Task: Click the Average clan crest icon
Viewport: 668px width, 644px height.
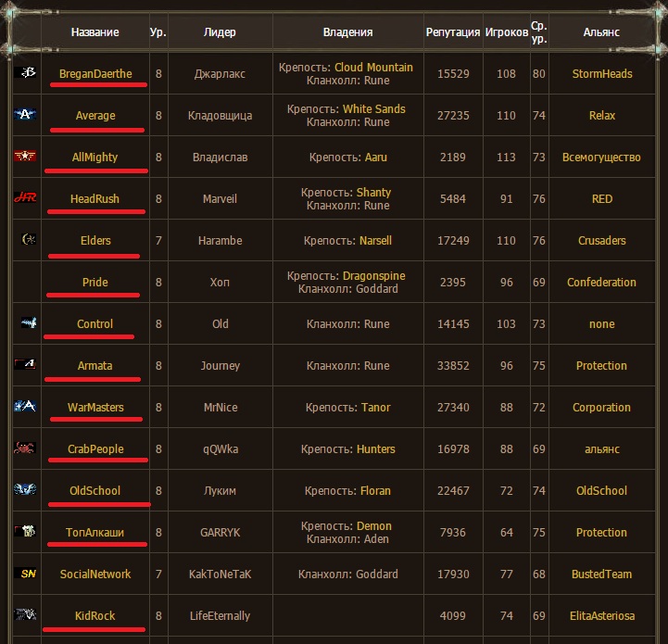Action: tap(26, 116)
